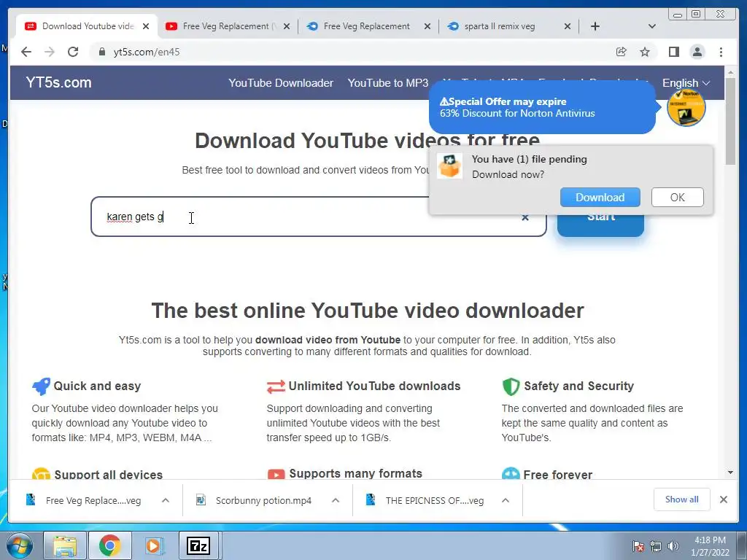Click the network tray icon
747x560 pixels.
point(656,546)
